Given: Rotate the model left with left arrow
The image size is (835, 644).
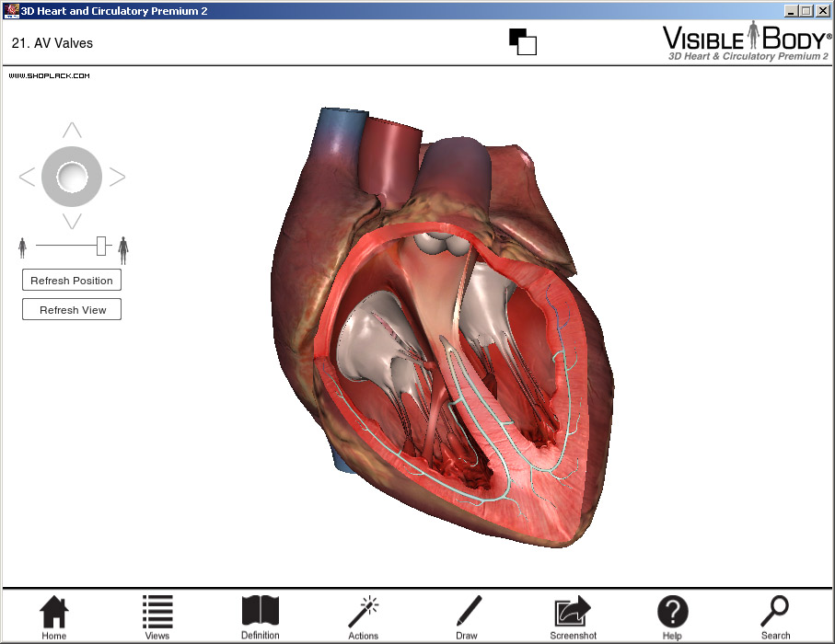Looking at the screenshot, I should pos(28,177).
